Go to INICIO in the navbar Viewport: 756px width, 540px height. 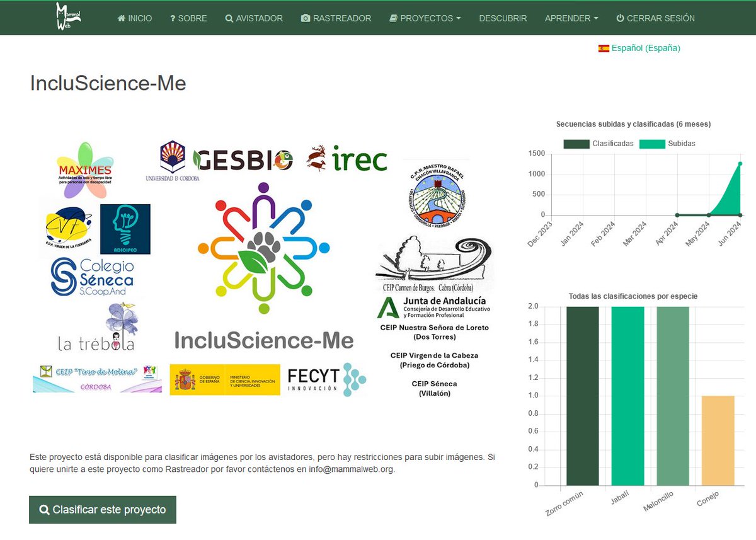pos(134,18)
